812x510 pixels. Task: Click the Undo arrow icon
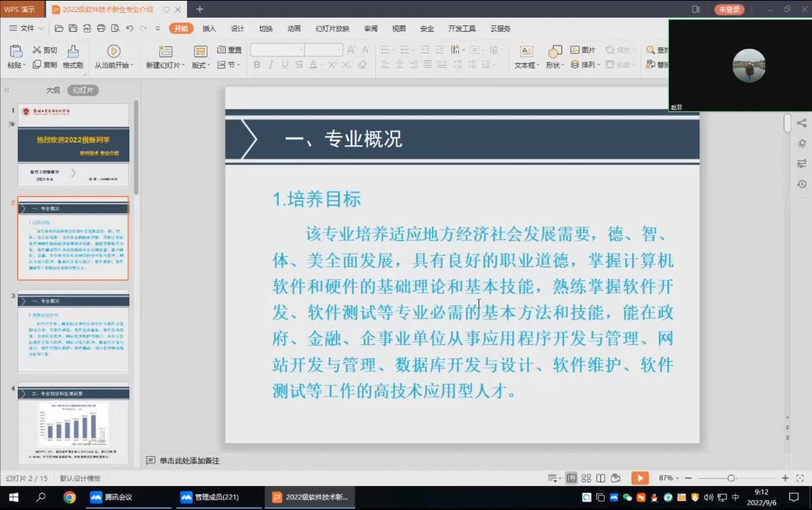click(x=130, y=28)
